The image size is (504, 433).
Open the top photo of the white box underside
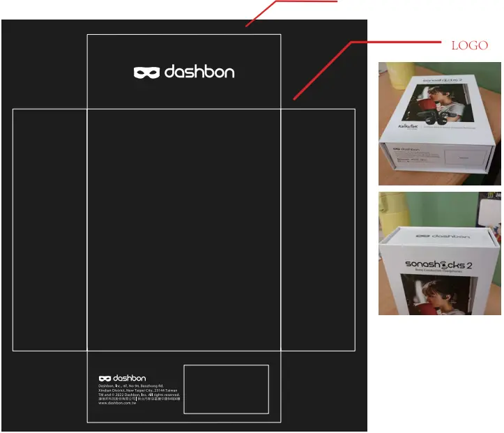pyautogui.click(x=440, y=123)
